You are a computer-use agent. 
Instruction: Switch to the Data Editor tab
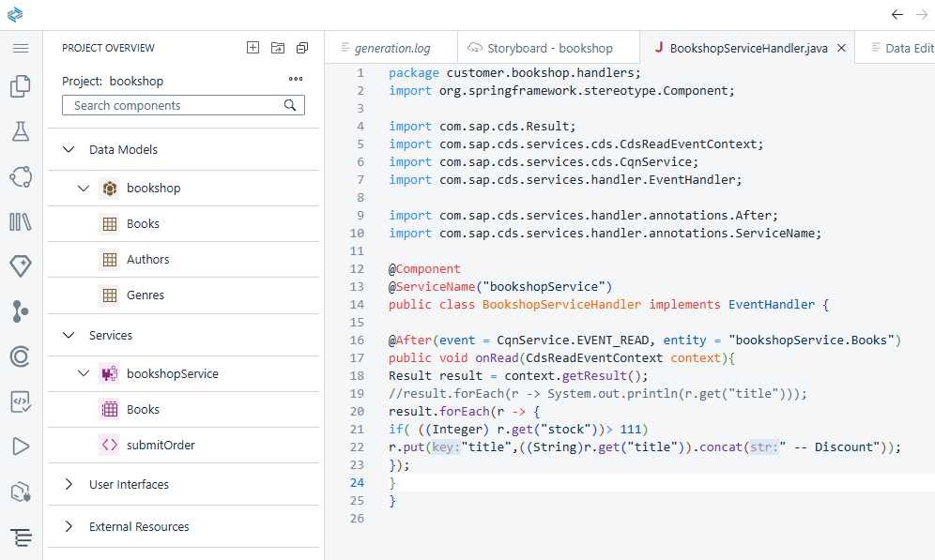coord(897,48)
